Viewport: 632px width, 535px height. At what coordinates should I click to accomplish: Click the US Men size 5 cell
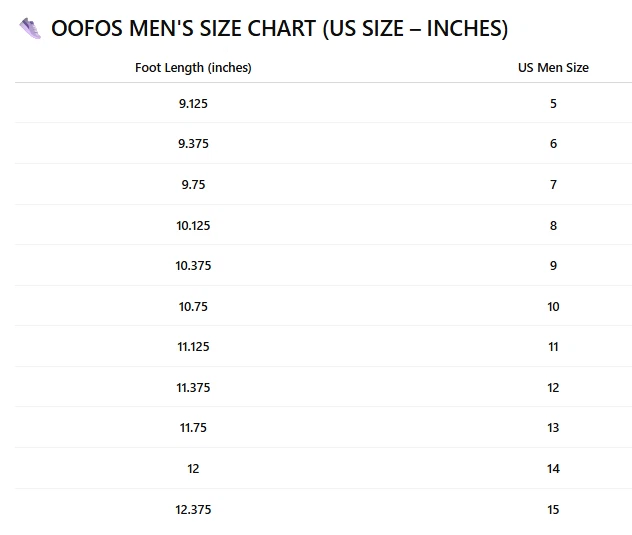pos(553,104)
